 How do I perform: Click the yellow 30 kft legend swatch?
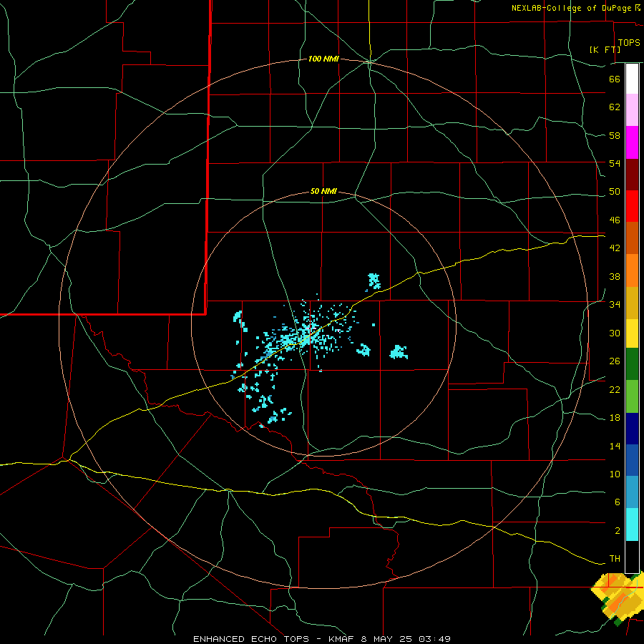click(x=632, y=333)
